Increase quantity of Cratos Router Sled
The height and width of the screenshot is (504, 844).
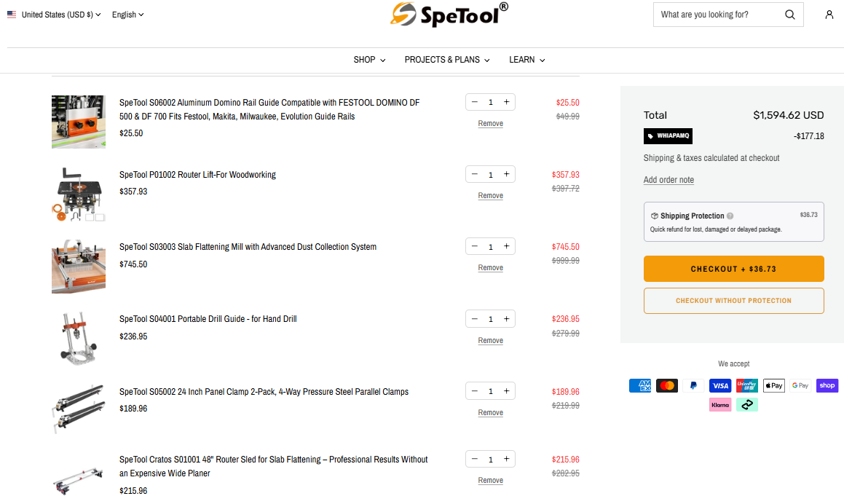(507, 459)
